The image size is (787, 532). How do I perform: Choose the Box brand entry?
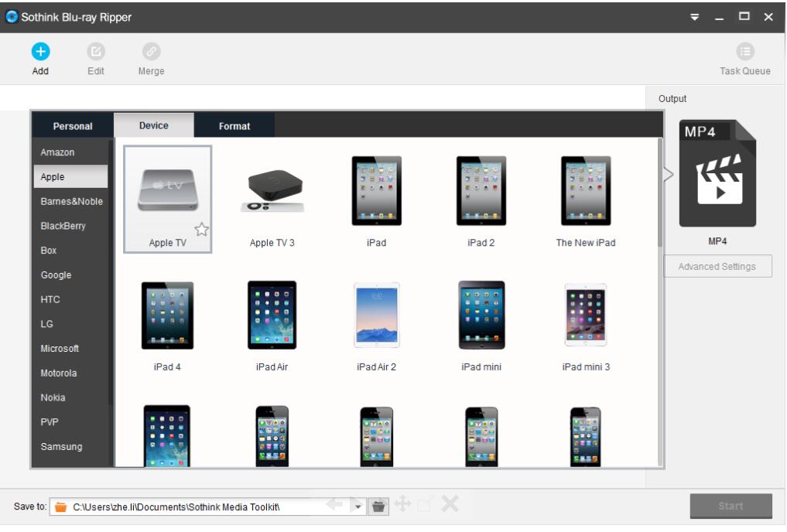pyautogui.click(x=70, y=251)
